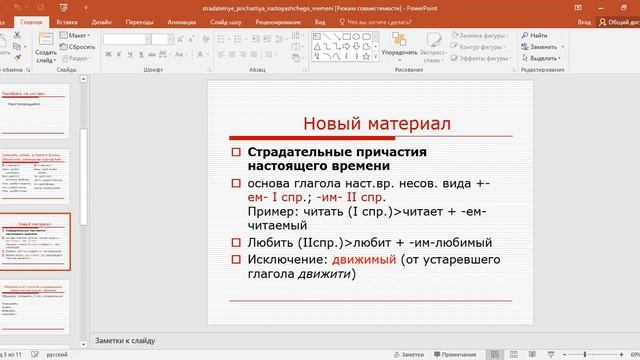640x360 pixels.
Task: Open the Переходы tab
Action: pyautogui.click(x=140, y=22)
